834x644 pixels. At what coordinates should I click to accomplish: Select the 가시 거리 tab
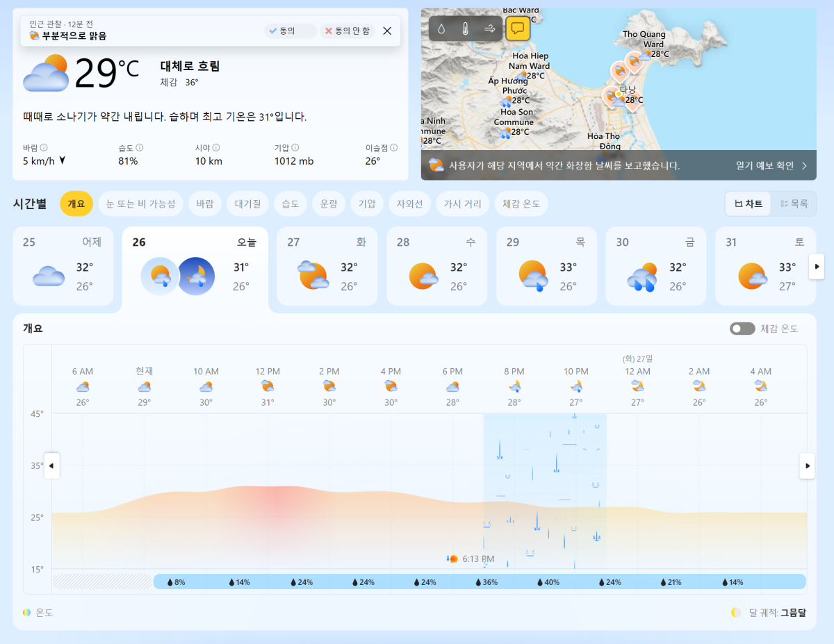463,204
